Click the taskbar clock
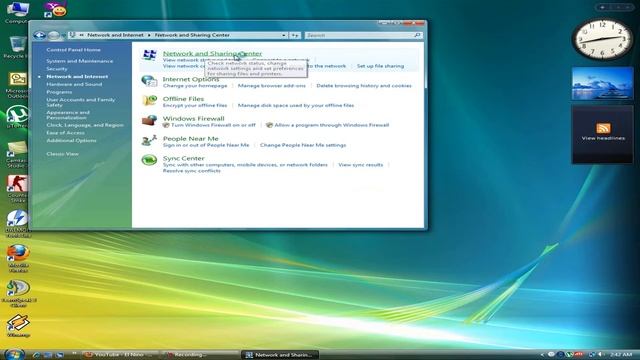The width and height of the screenshot is (640, 360). tap(621, 355)
